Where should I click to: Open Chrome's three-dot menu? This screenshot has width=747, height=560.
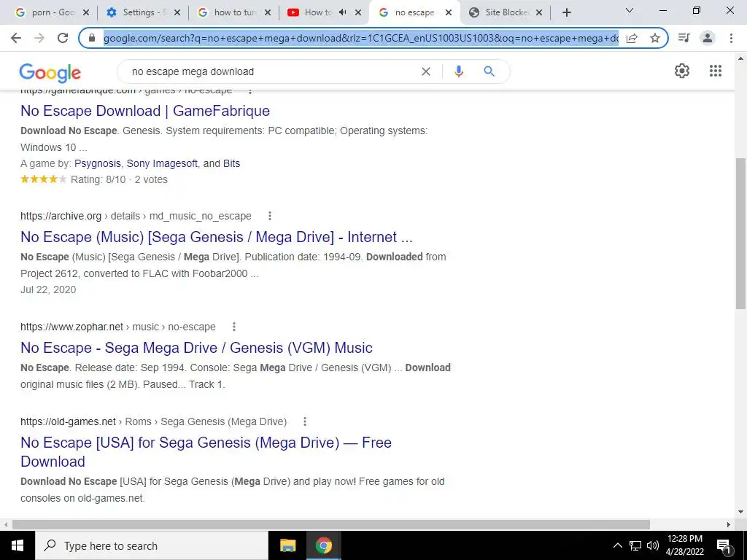coord(731,38)
